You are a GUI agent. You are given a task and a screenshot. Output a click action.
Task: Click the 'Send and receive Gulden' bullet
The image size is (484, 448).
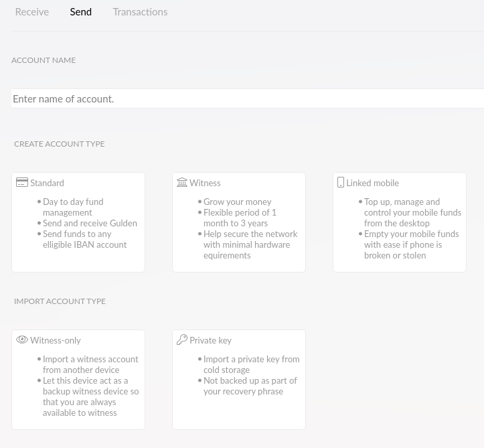[90, 223]
